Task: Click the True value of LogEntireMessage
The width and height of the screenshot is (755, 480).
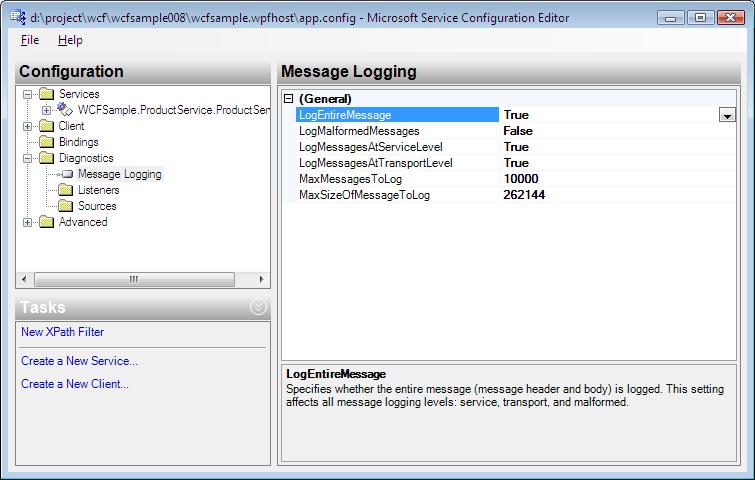Action: tap(516, 115)
